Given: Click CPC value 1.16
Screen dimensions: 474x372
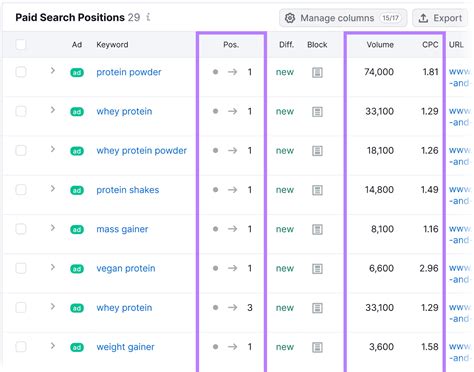Looking at the screenshot, I should (x=431, y=229).
